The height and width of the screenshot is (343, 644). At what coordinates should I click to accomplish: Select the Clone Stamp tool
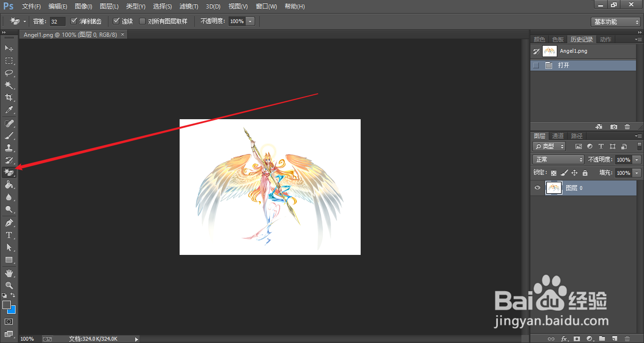9,148
